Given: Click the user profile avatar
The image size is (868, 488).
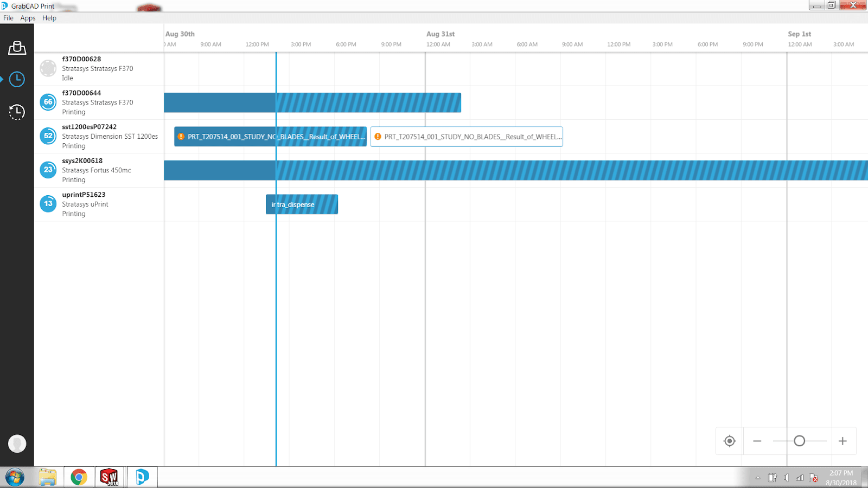Looking at the screenshot, I should point(17,444).
